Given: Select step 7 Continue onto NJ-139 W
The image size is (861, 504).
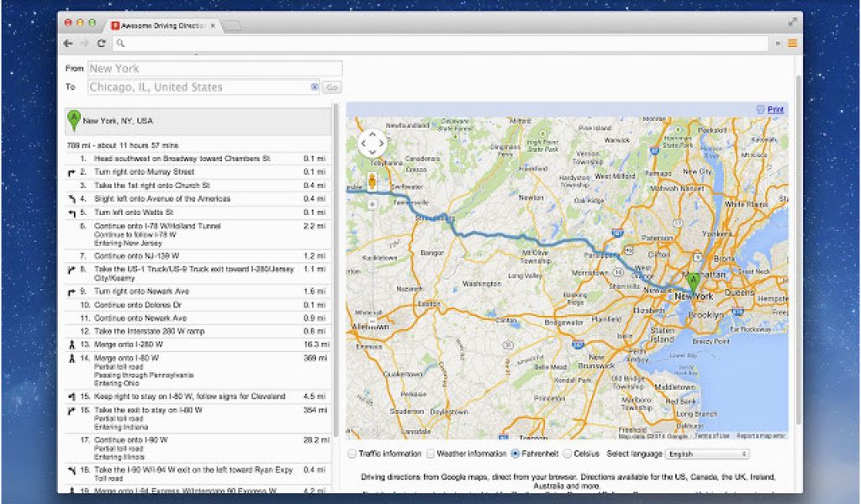Looking at the screenshot, I should pyautogui.click(x=198, y=256).
